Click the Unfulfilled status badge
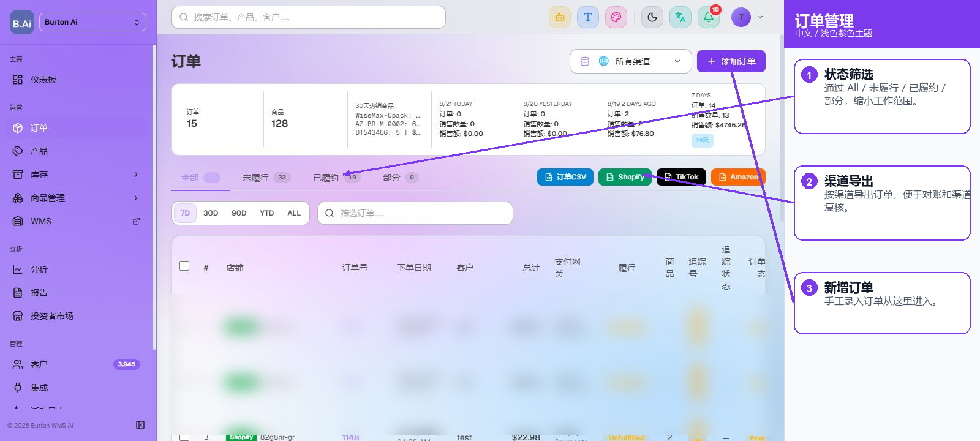 click(627, 437)
